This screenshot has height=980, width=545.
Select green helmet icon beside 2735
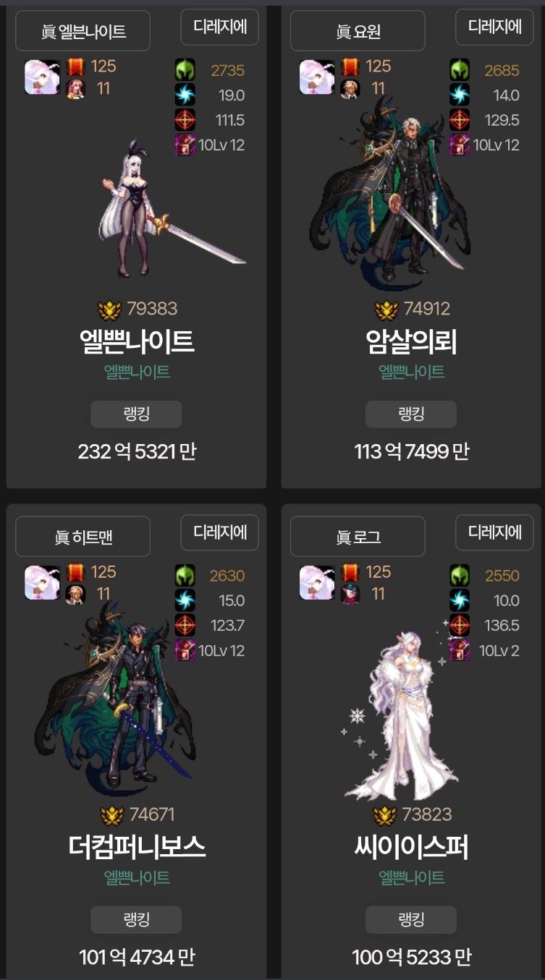(185, 70)
